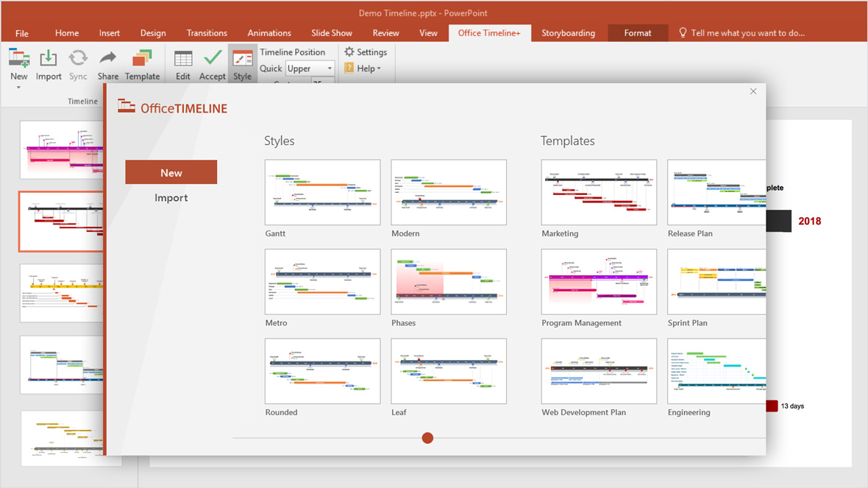This screenshot has height=488, width=868.
Task: Click the Style icon in ribbon
Action: (243, 59)
